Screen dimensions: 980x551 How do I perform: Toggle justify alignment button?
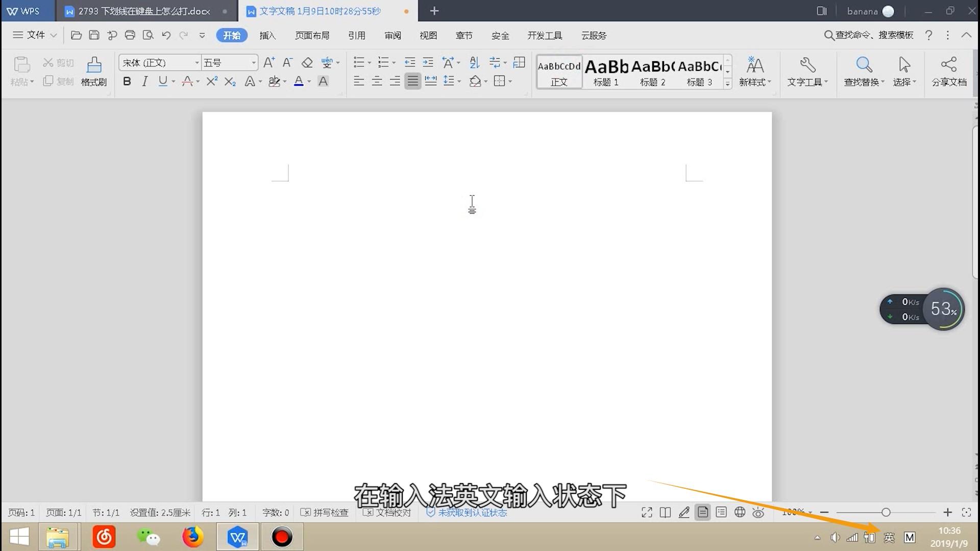pyautogui.click(x=412, y=81)
